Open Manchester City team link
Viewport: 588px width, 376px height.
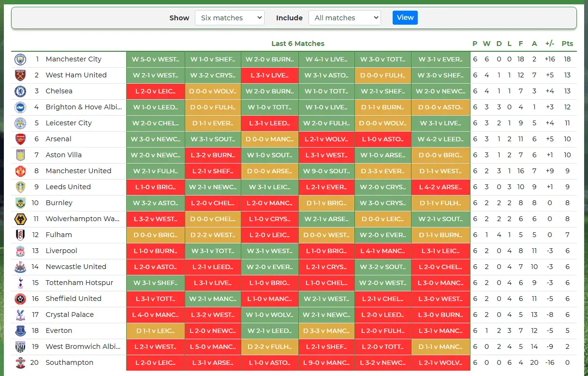pos(73,59)
